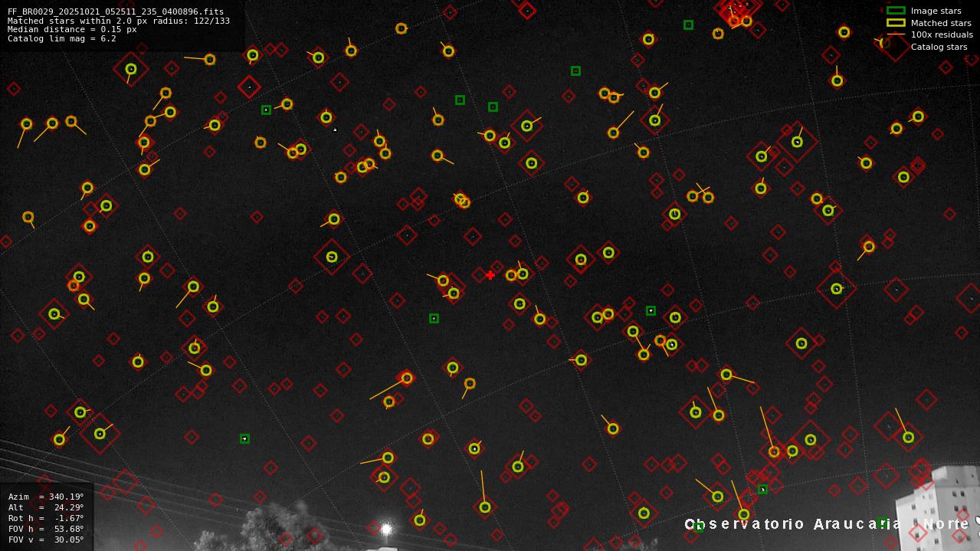The height and width of the screenshot is (551, 980).
Task: Click the orange 100x residuals legend line
Action: tap(896, 34)
